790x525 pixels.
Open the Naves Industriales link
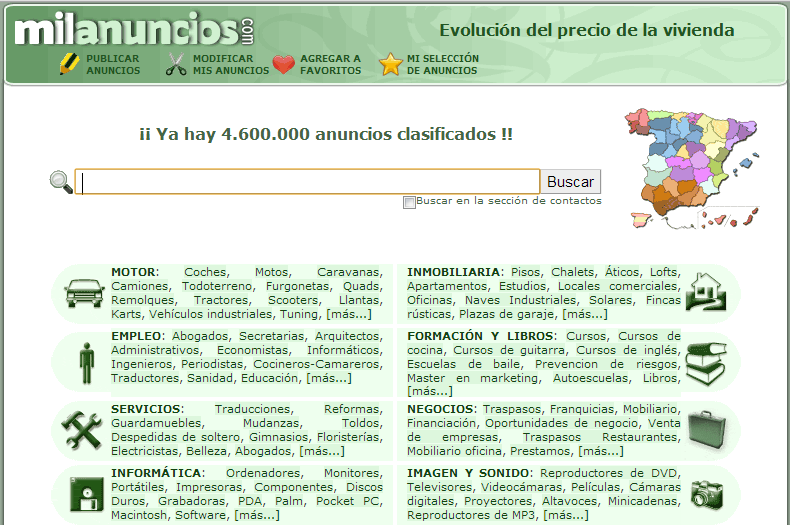click(x=521, y=300)
